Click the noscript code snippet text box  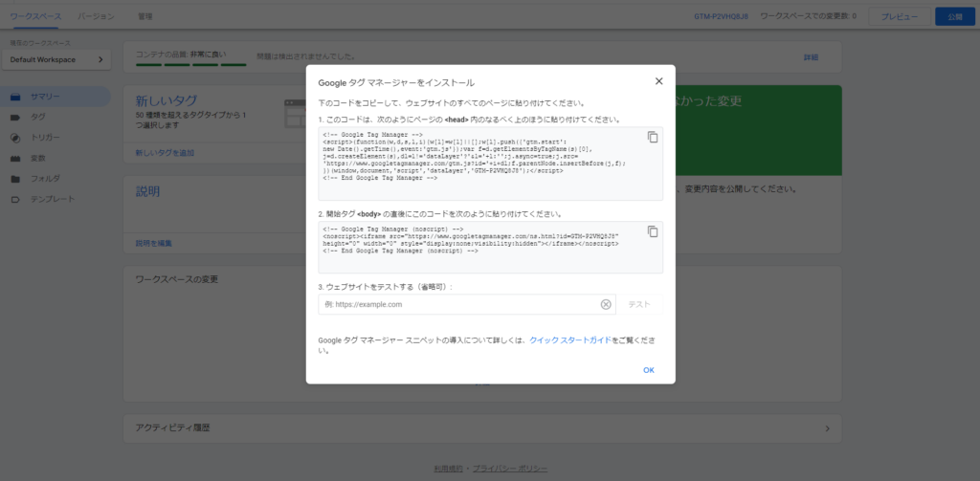point(491,248)
